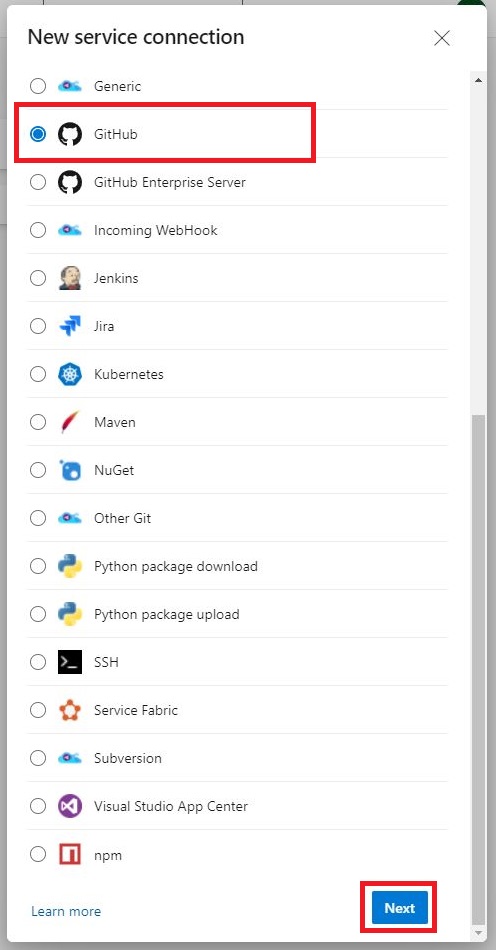496x950 pixels.
Task: Click the Kubernetes helm wheel icon
Action: (x=70, y=374)
